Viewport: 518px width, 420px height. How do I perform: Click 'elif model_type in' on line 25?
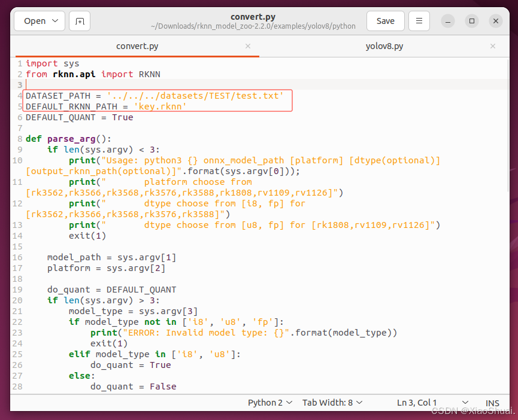point(117,354)
